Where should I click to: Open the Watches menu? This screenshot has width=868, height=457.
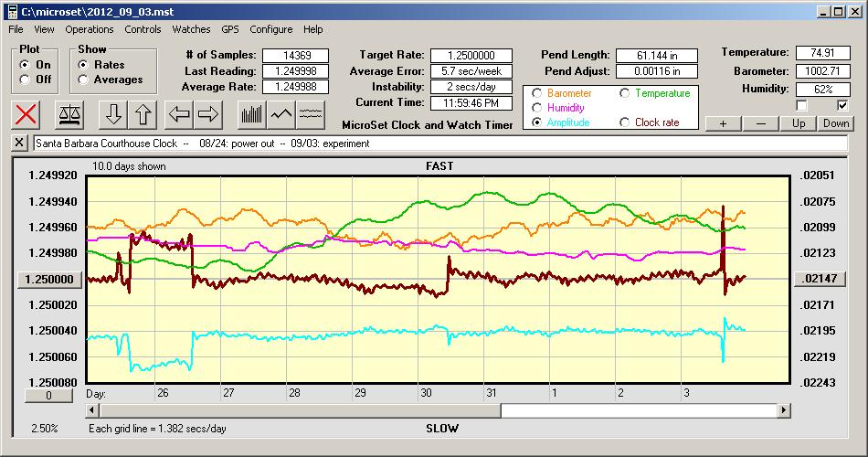pyautogui.click(x=191, y=29)
